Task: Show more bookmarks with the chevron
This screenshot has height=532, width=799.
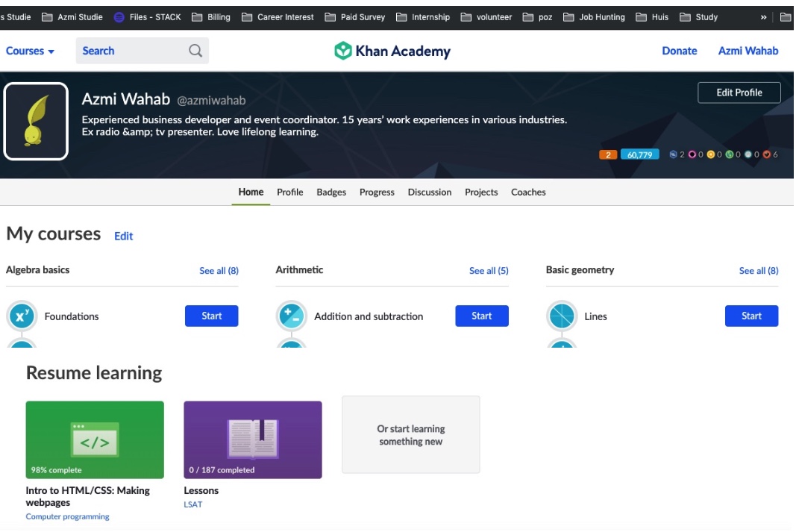Action: tap(763, 17)
